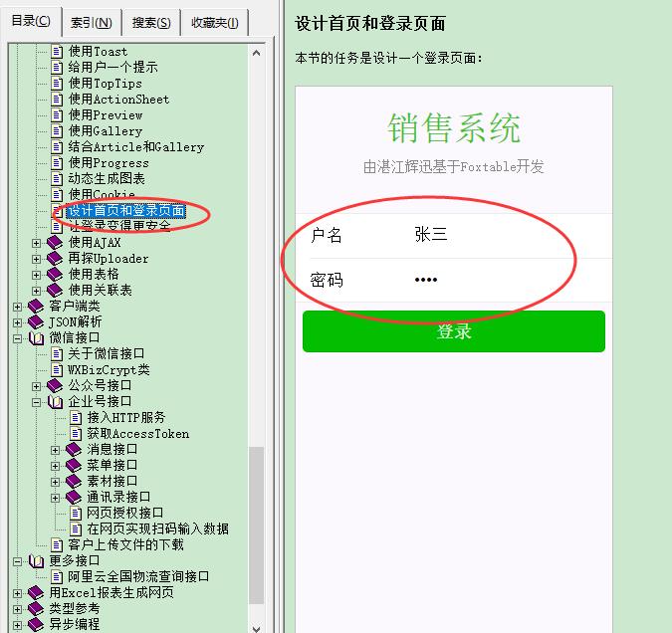Click page icon beside 使用Preview

click(57, 114)
